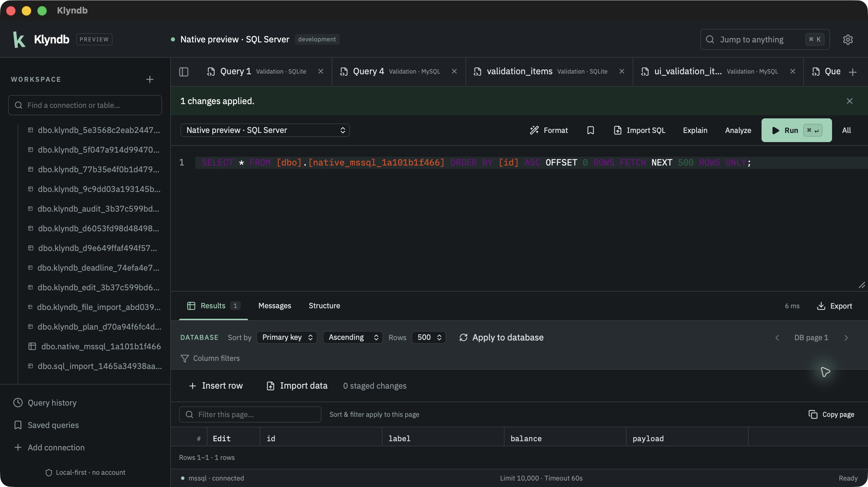This screenshot has height=487, width=868.
Task: Open Sort by Primary key dropdown
Action: pos(287,337)
